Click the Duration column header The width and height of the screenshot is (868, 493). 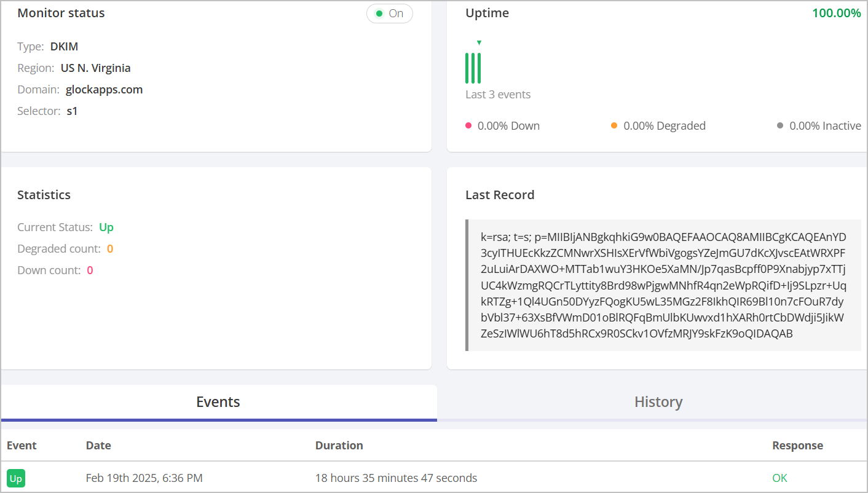pos(339,446)
